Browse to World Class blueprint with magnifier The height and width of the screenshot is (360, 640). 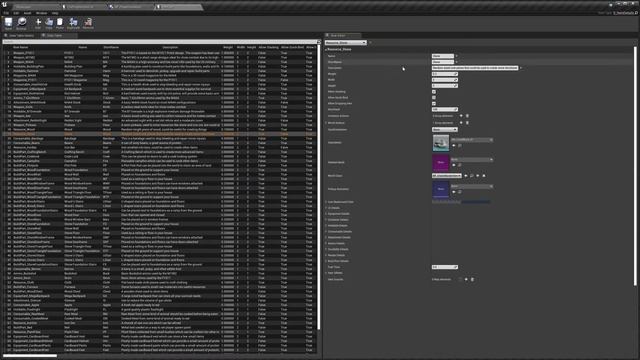pos(471,176)
